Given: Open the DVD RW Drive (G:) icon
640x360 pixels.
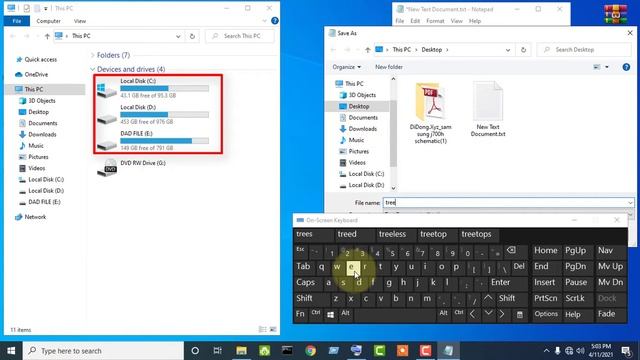Looking at the screenshot, I should [107, 167].
